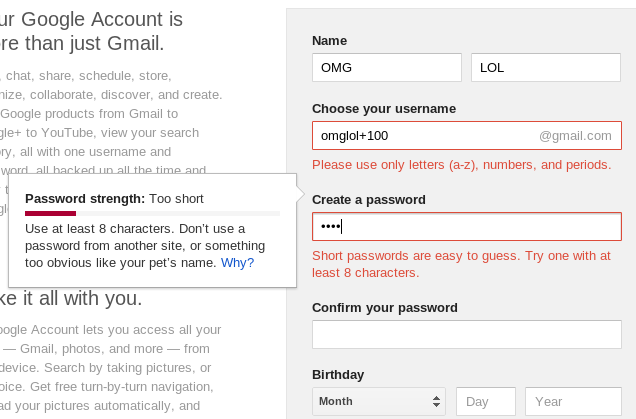Click the "Name" field label

(329, 40)
